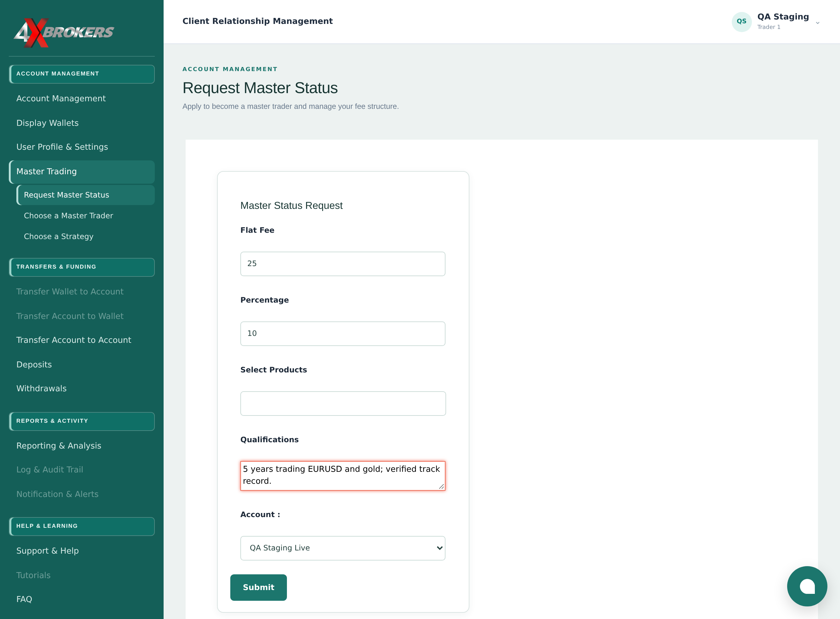Open the Account dropdown QA Staging Live

click(343, 548)
